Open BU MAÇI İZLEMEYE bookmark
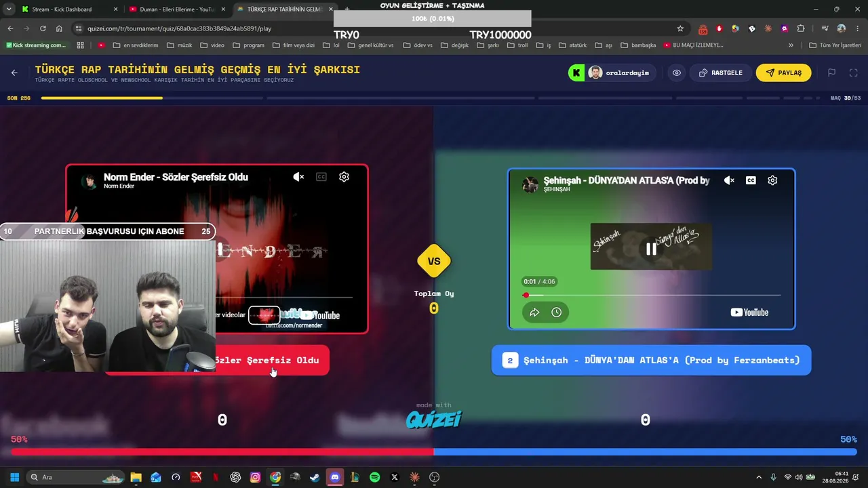Viewport: 868px width, 488px height. [693, 45]
